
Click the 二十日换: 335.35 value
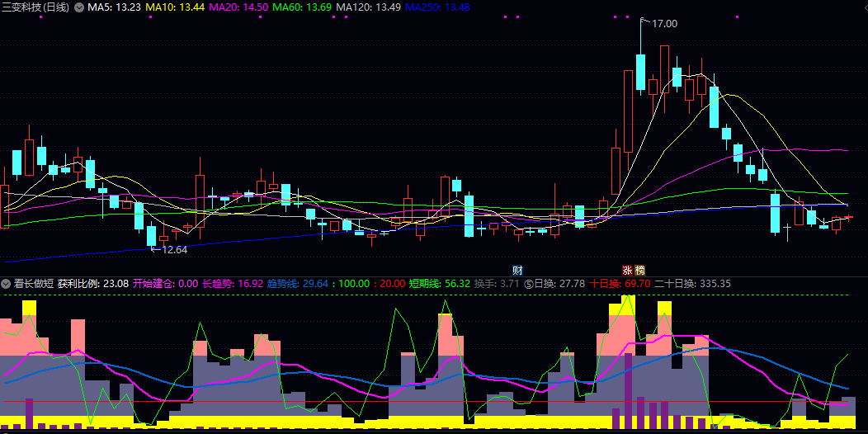point(692,284)
